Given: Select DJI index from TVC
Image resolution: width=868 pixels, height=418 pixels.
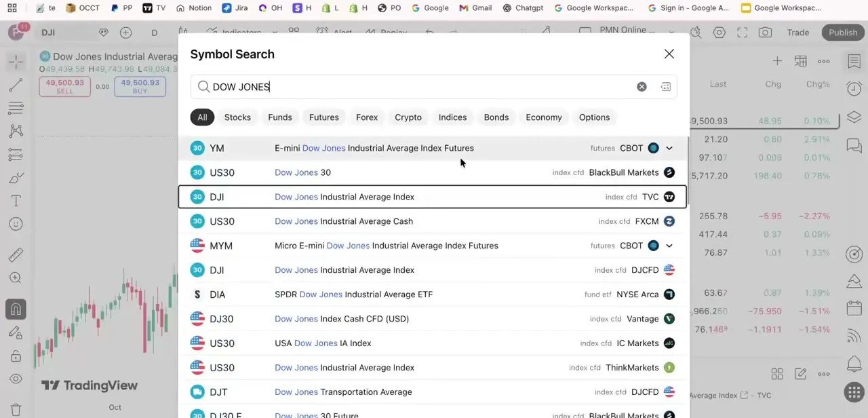Looking at the screenshot, I should [x=433, y=197].
